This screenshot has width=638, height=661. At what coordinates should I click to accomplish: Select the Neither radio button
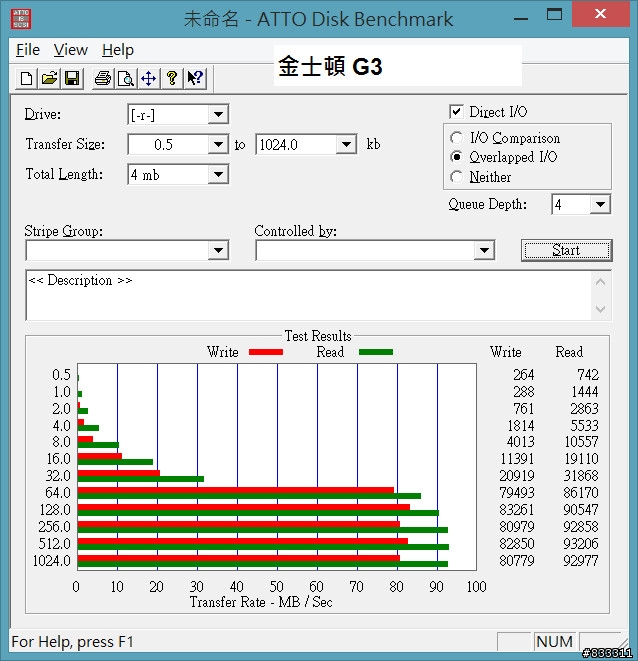(456, 177)
